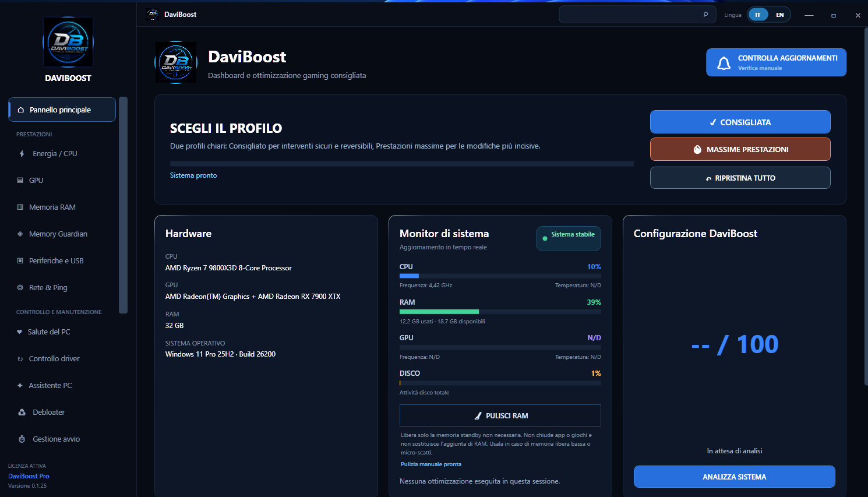Image resolution: width=868 pixels, height=497 pixels.
Task: Click the Salute del PC heart icon
Action: click(20, 332)
